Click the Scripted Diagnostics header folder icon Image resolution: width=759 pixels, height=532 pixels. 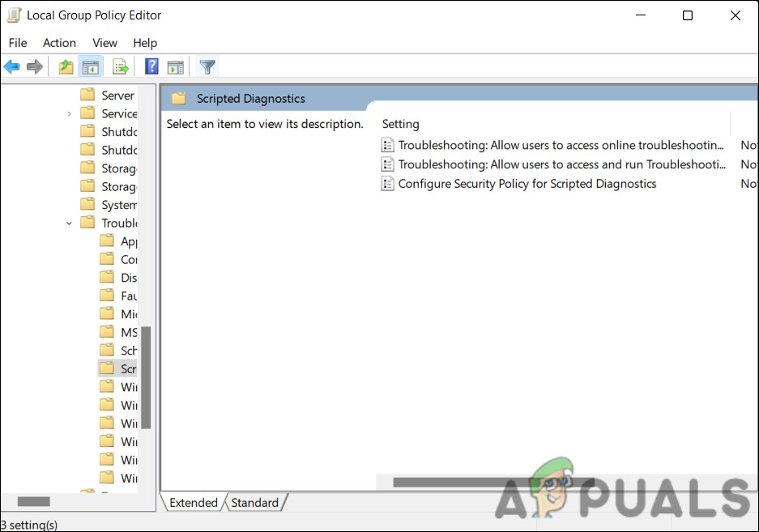pos(179,98)
